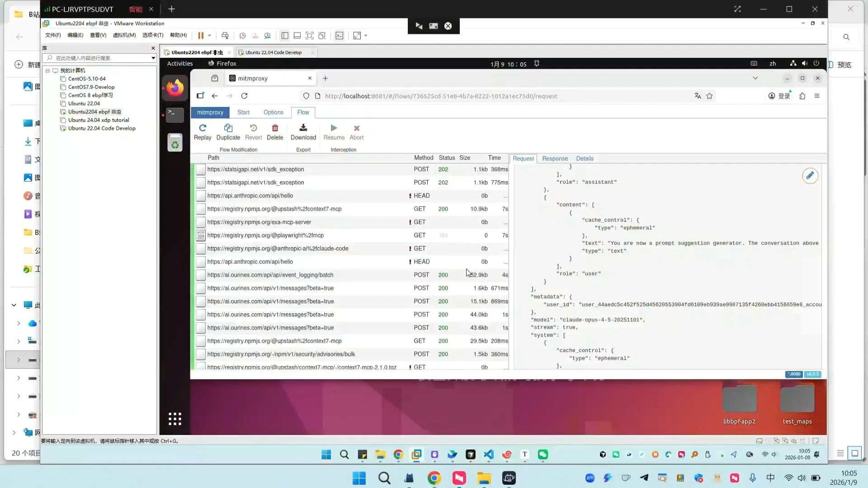
Task: Click the pencil edit button in request pane
Action: [x=810, y=176]
